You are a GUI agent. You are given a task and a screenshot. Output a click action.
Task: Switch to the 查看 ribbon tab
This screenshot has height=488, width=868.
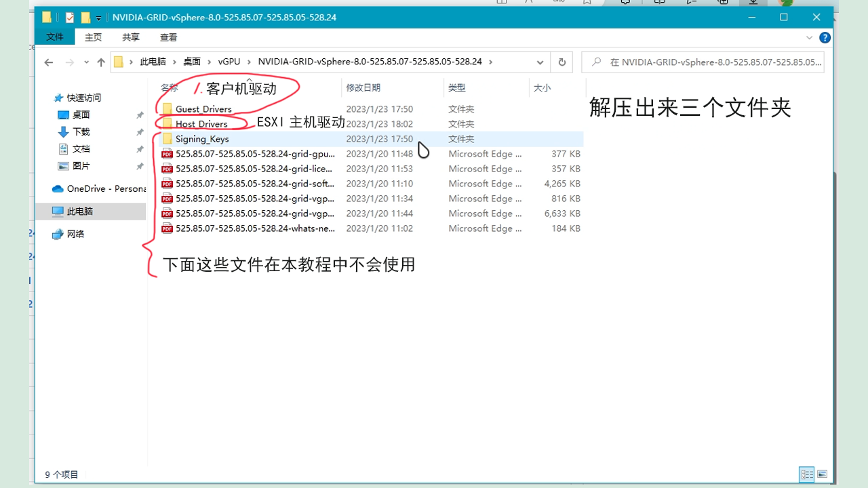click(x=169, y=37)
